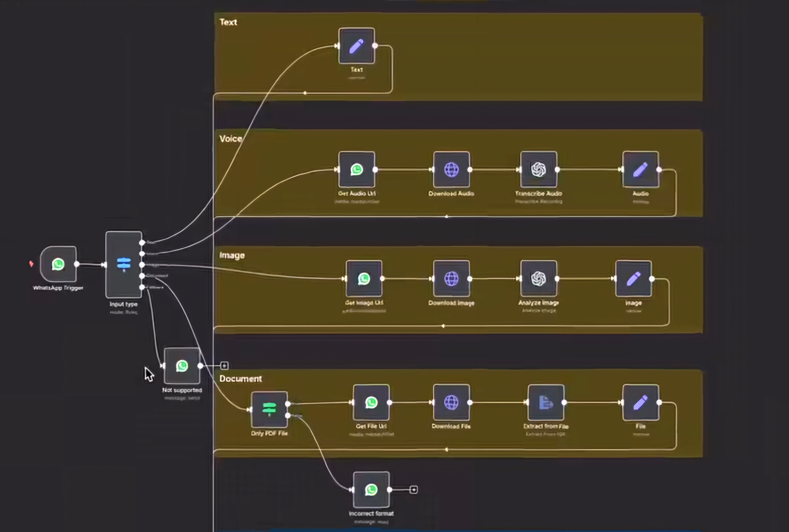The width and height of the screenshot is (789, 532).
Task: Select the Extract from File node
Action: [x=546, y=402]
